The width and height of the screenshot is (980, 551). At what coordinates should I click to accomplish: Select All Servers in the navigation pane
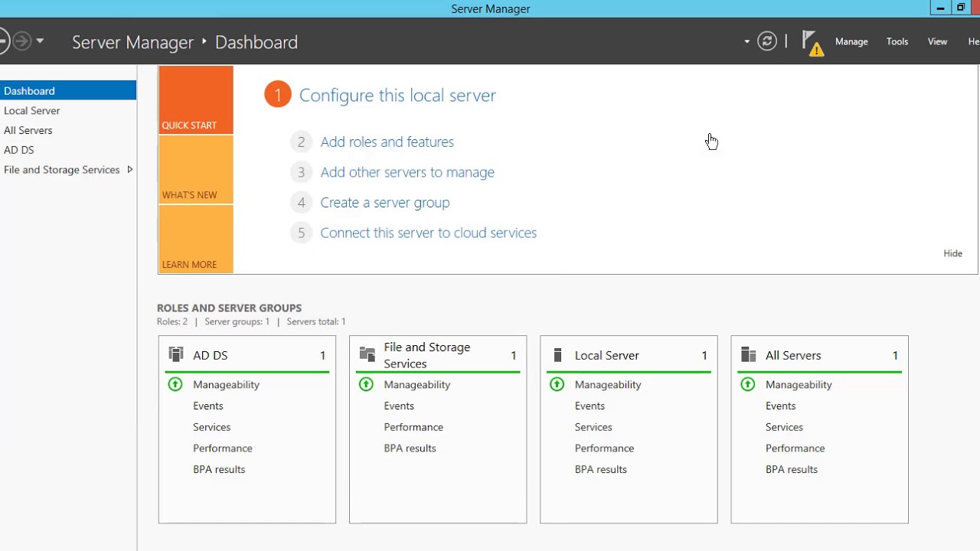[x=68, y=130]
